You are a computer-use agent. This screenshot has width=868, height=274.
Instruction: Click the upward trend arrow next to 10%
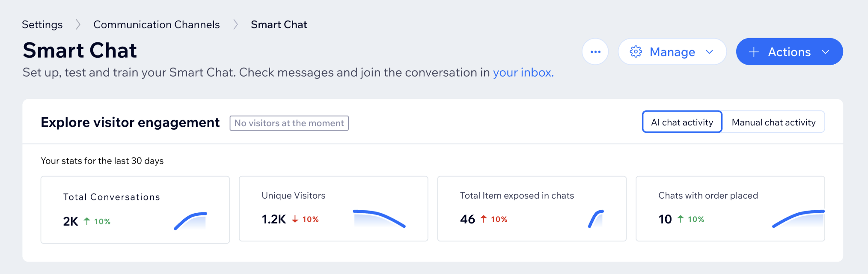[87, 221]
